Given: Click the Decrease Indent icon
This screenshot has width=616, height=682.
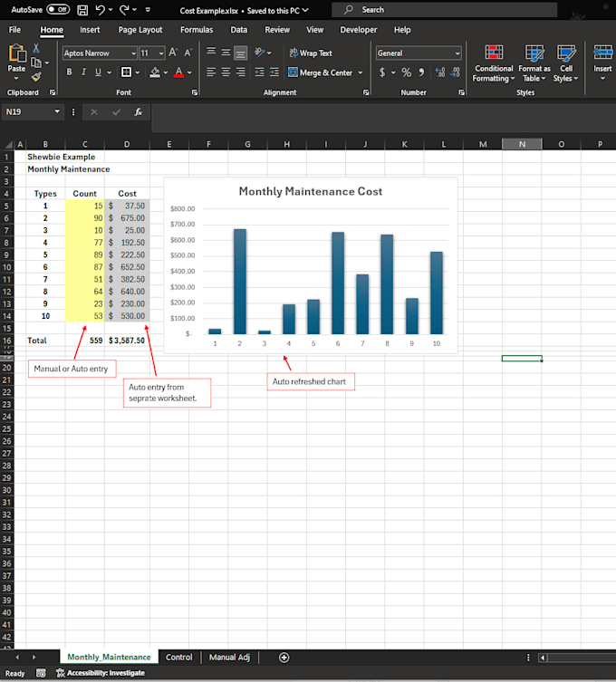Looking at the screenshot, I should [260, 72].
